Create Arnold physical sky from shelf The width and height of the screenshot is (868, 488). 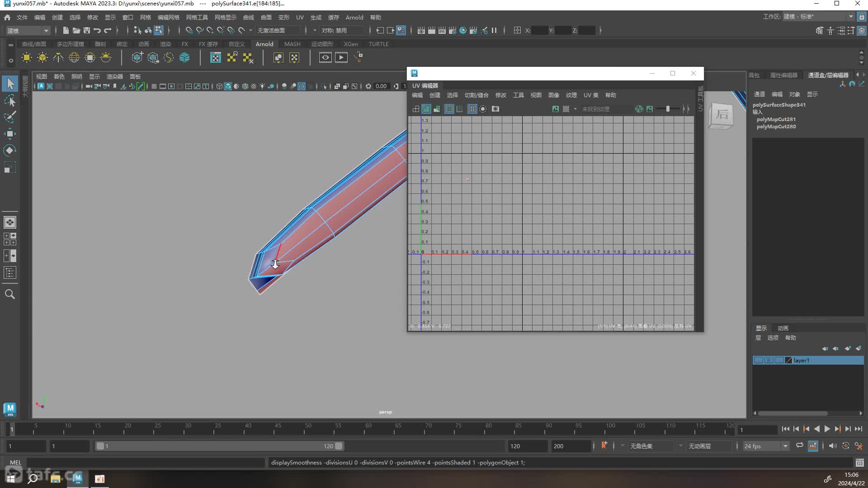click(106, 57)
